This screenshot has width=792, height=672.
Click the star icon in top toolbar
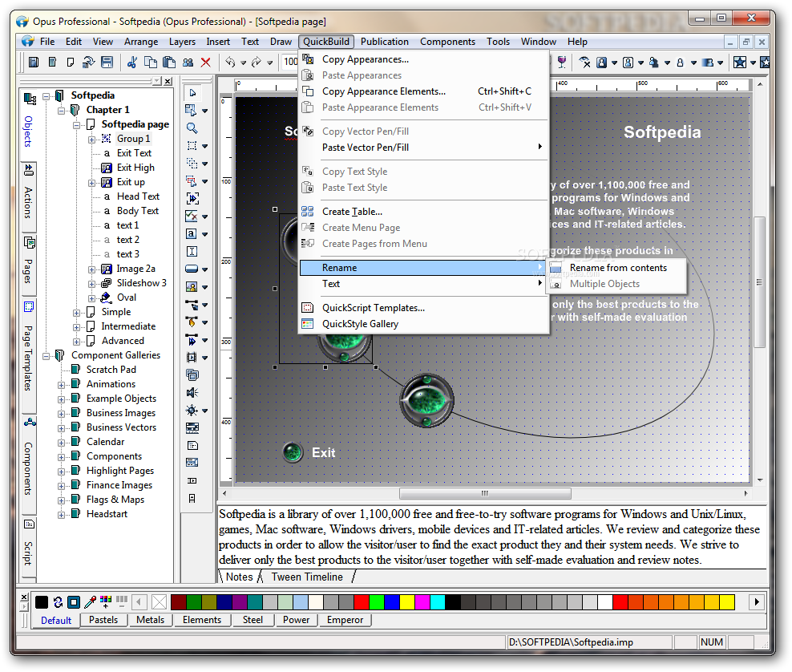point(739,62)
